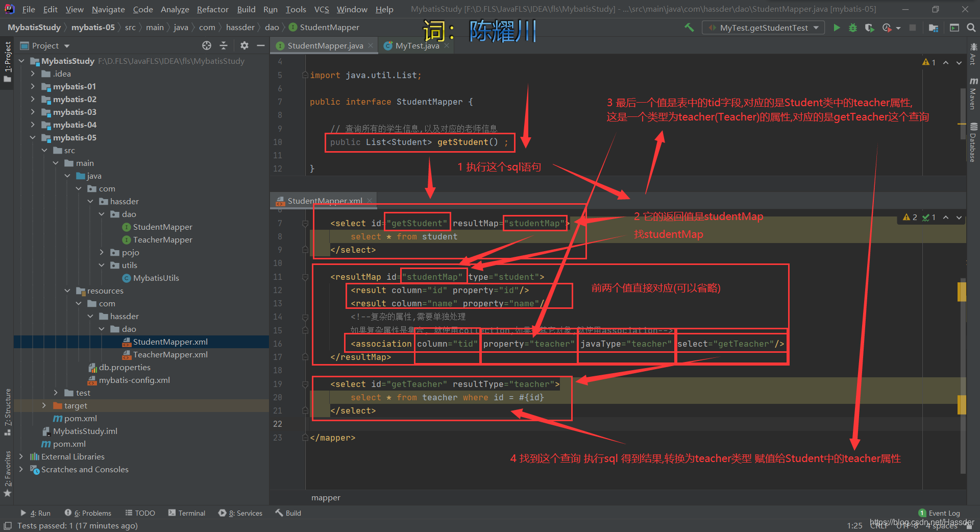
Task: Locate current file with crosshair icon
Action: (207, 45)
